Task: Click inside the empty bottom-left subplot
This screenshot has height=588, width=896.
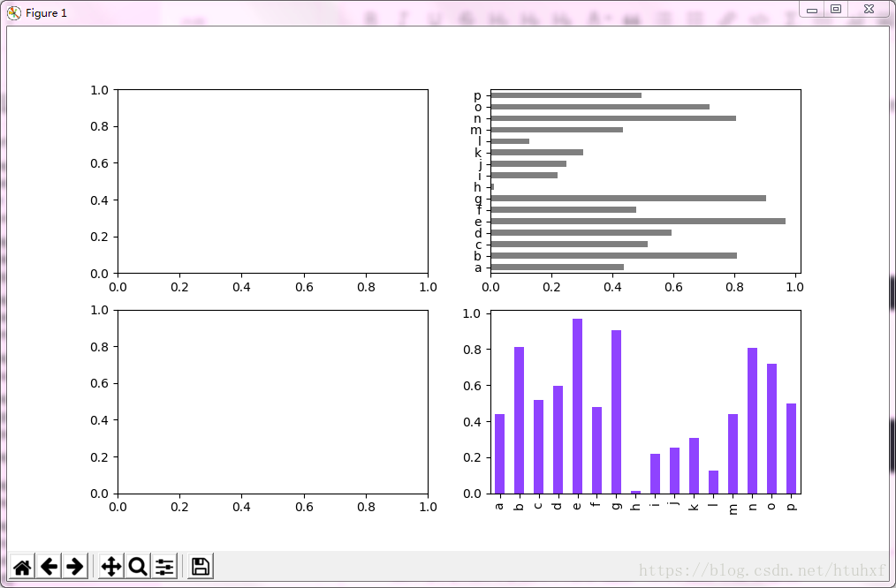Action: click(272, 402)
